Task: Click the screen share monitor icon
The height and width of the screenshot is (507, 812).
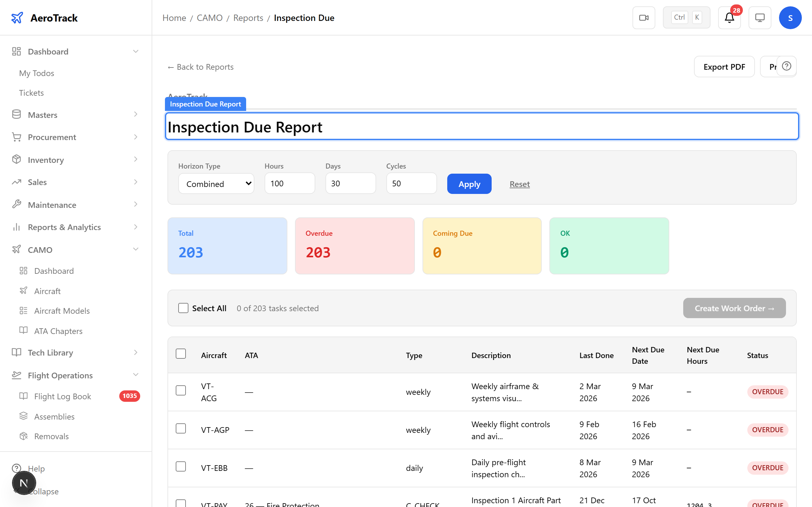Action: click(760, 17)
